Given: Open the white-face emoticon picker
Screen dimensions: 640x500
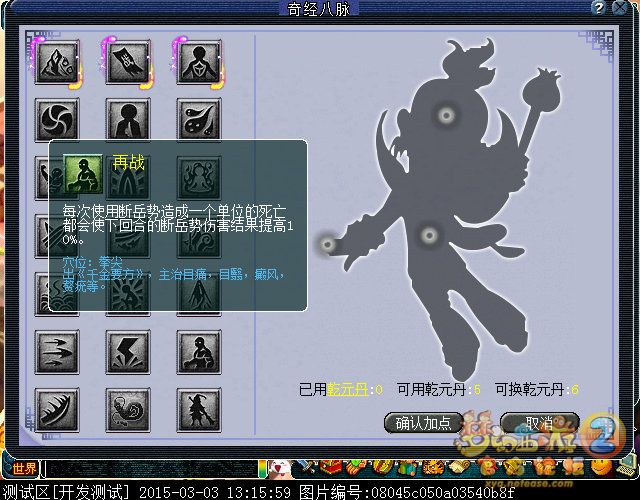Looking at the screenshot, I should tap(279, 469).
